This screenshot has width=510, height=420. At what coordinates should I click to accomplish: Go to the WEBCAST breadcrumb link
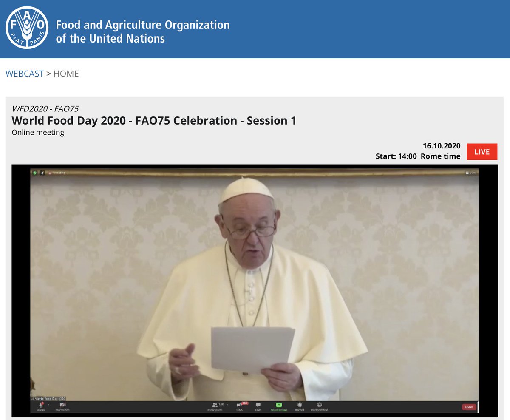click(x=25, y=74)
